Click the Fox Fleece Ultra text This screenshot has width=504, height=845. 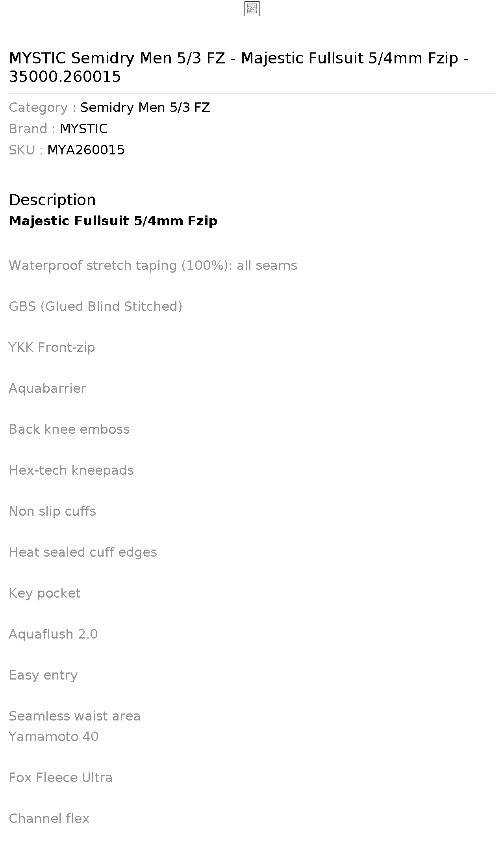tap(61, 778)
